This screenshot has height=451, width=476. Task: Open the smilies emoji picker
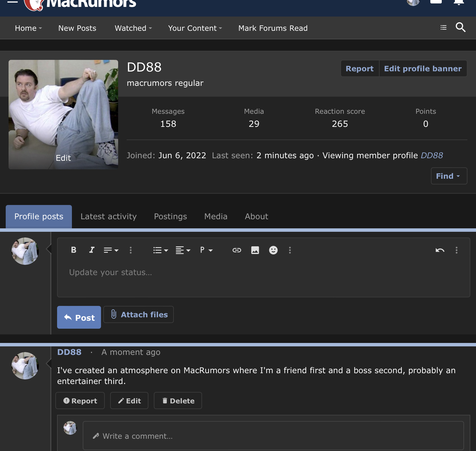273,250
